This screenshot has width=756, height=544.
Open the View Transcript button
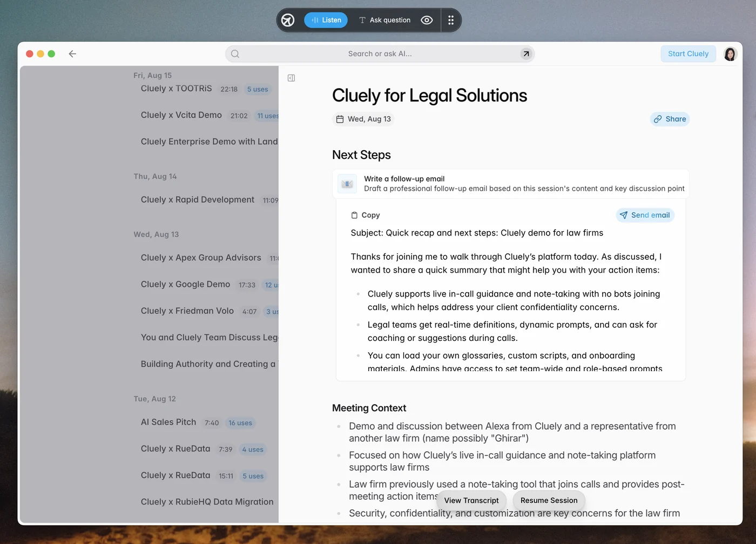tap(471, 500)
